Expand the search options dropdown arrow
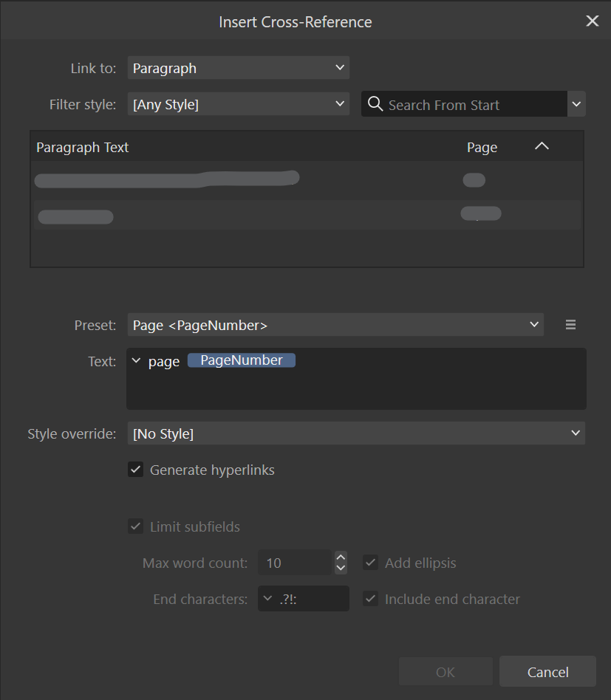The width and height of the screenshot is (611, 700). [x=576, y=105]
